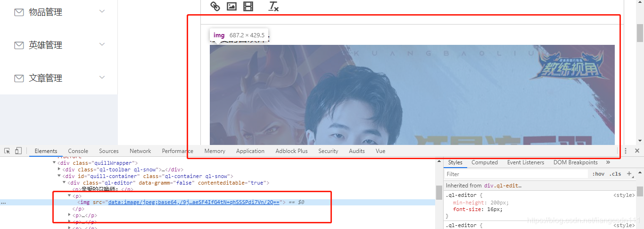644x229 pixels.
Task: Close the DevTools panel
Action: pos(637,151)
